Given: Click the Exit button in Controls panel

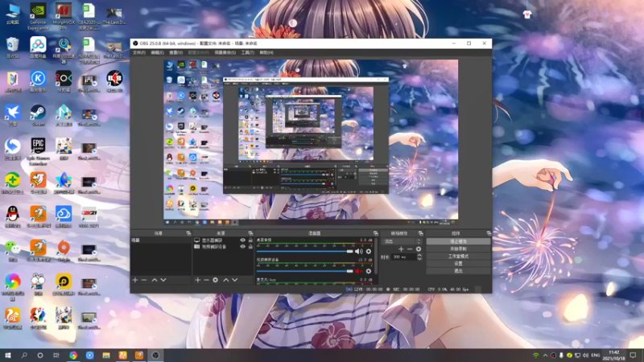Looking at the screenshot, I should pyautogui.click(x=458, y=271).
